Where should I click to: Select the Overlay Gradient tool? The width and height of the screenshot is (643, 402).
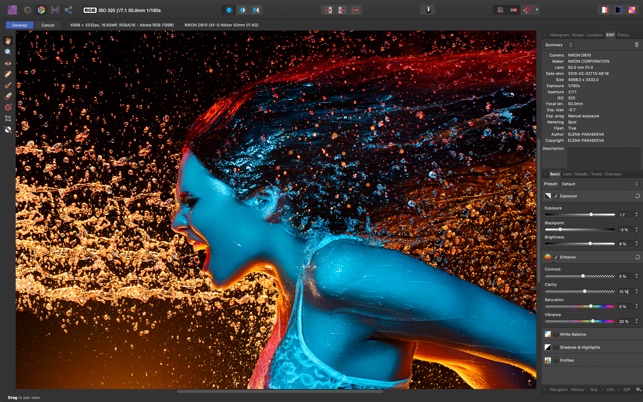coord(8,107)
